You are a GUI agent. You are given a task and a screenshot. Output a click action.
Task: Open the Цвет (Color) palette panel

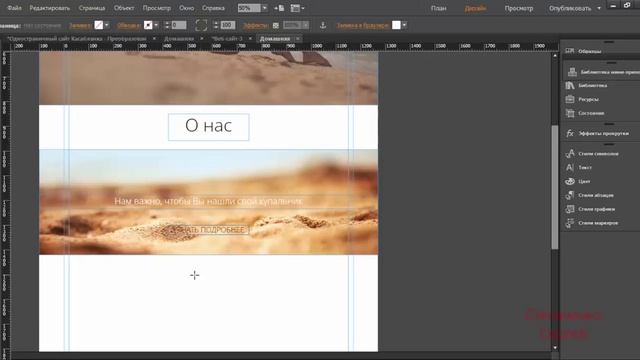[x=578, y=181]
